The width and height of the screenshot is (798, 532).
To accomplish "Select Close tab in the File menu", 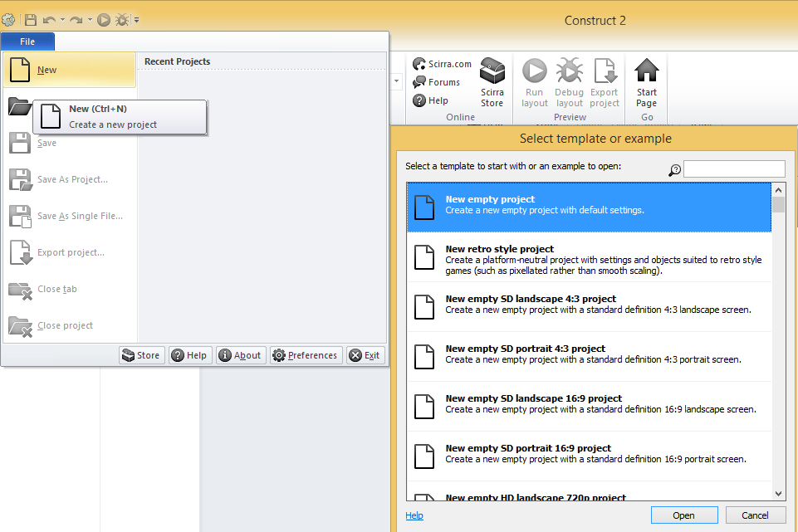I will click(x=70, y=290).
